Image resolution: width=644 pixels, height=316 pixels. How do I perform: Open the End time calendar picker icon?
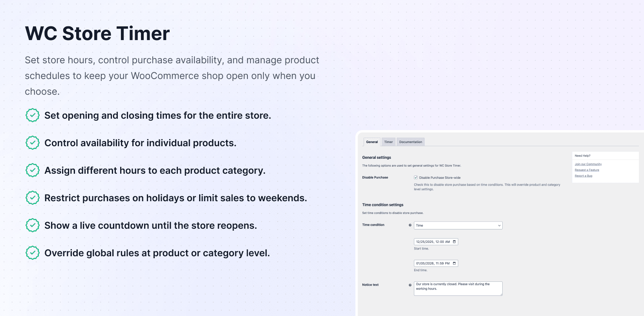coord(454,263)
